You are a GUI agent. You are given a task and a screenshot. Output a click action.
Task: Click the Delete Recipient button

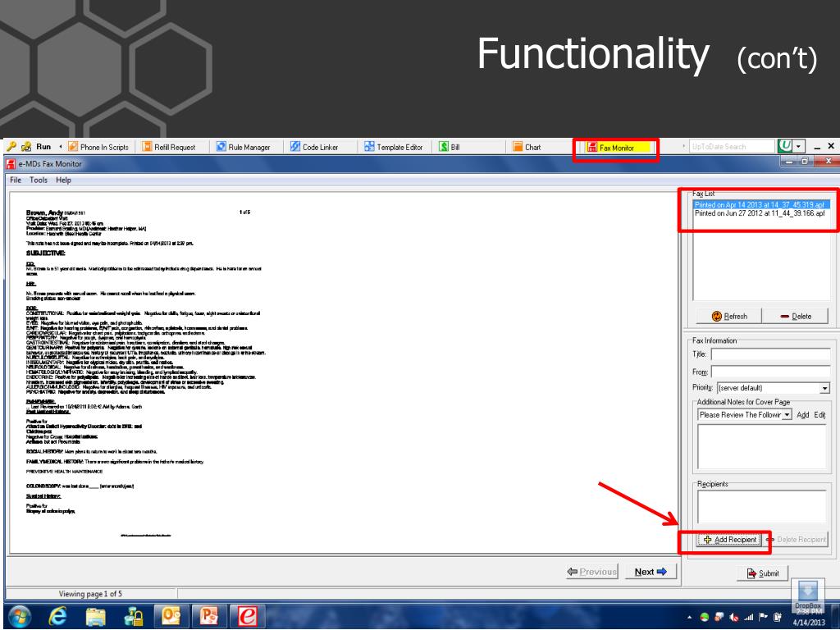tap(796, 540)
